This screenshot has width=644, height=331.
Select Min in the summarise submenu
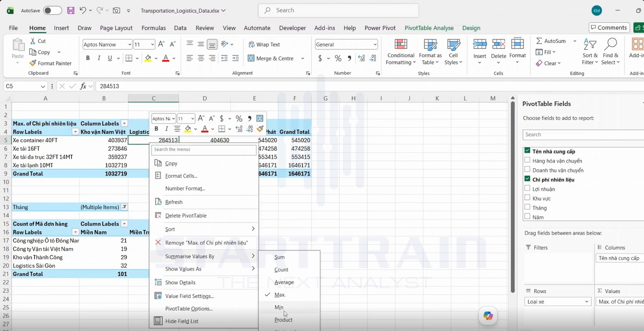point(279,307)
